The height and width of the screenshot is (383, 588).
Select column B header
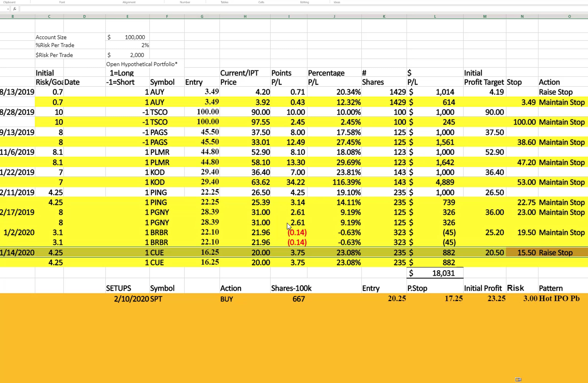click(12, 17)
